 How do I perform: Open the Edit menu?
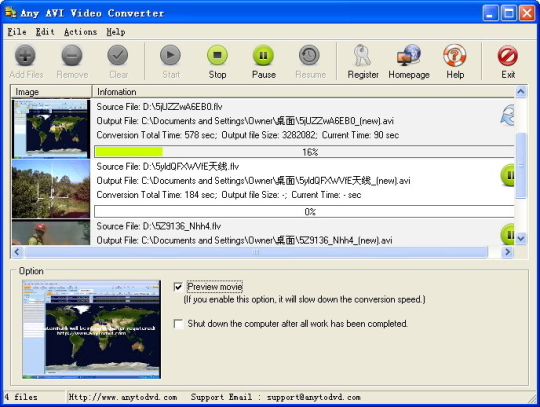pos(45,32)
